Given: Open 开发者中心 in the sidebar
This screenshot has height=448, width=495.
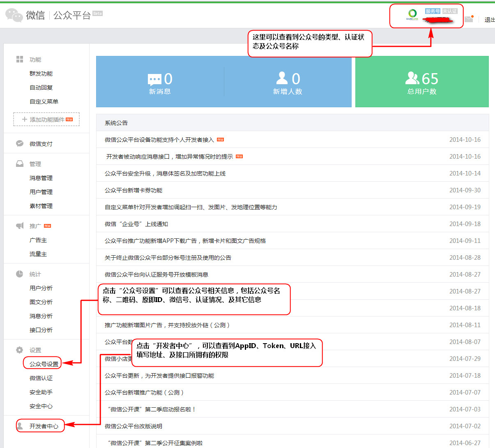Looking at the screenshot, I should pos(44,426).
